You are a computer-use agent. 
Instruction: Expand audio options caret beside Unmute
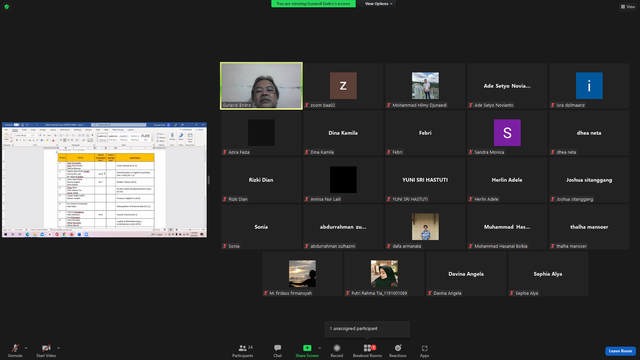click(x=26, y=348)
